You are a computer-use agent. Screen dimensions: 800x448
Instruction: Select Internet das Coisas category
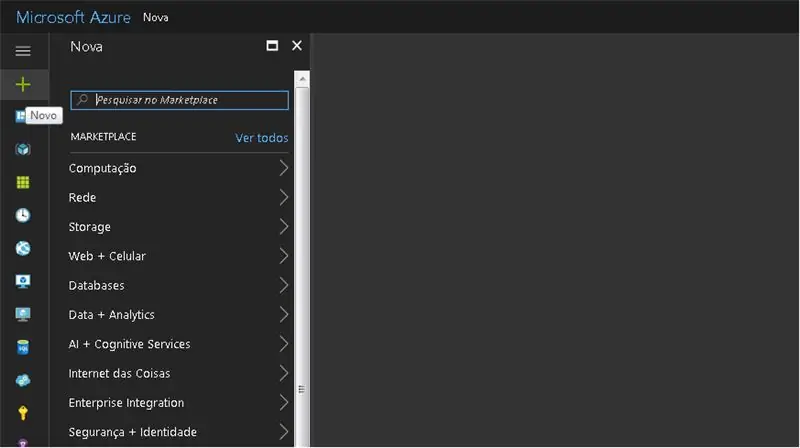(179, 374)
